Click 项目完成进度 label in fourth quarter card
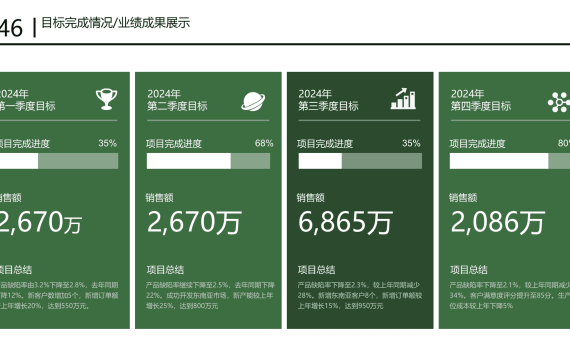 pos(478,144)
